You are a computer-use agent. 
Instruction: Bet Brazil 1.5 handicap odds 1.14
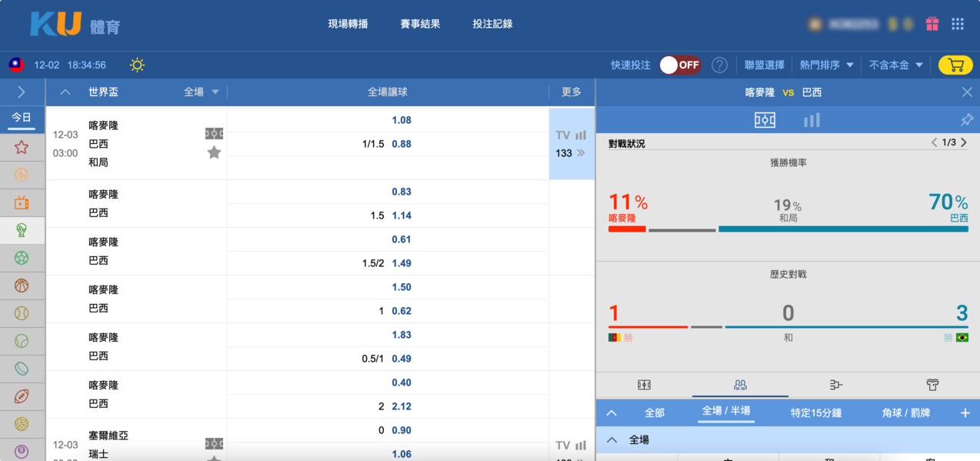[402, 215]
